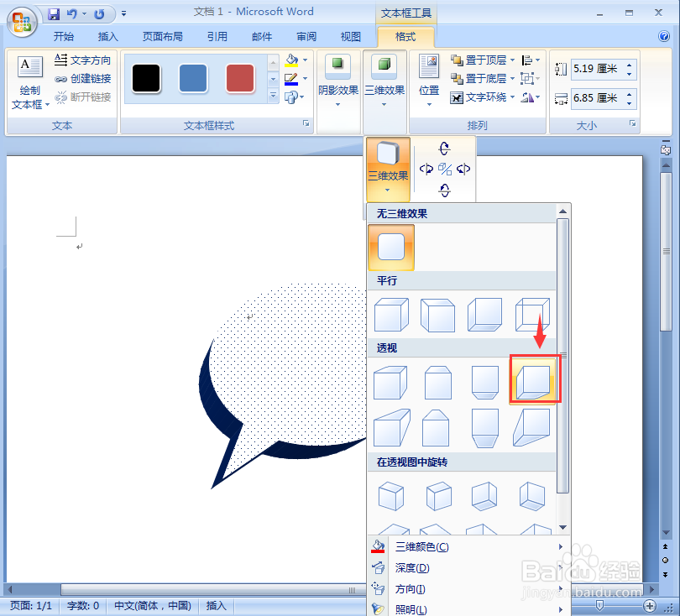Apply the highlighted fourth perspective 3D style
Image resolution: width=680 pixels, height=616 pixels.
point(533,382)
